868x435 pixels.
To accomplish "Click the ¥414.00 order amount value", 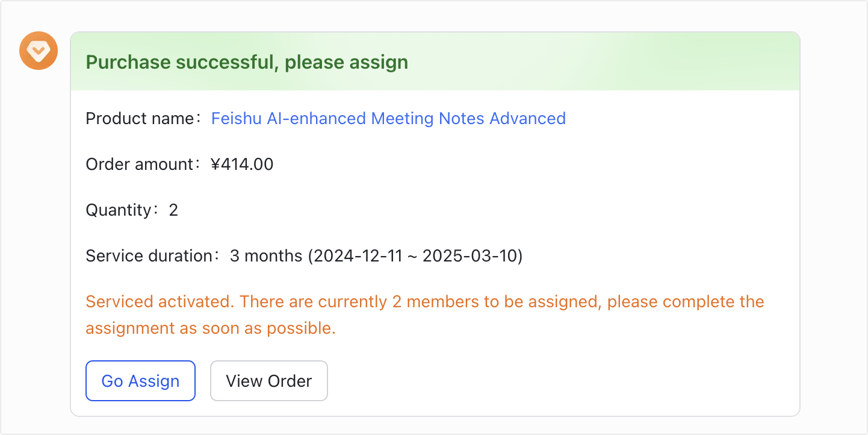I will click(242, 164).
